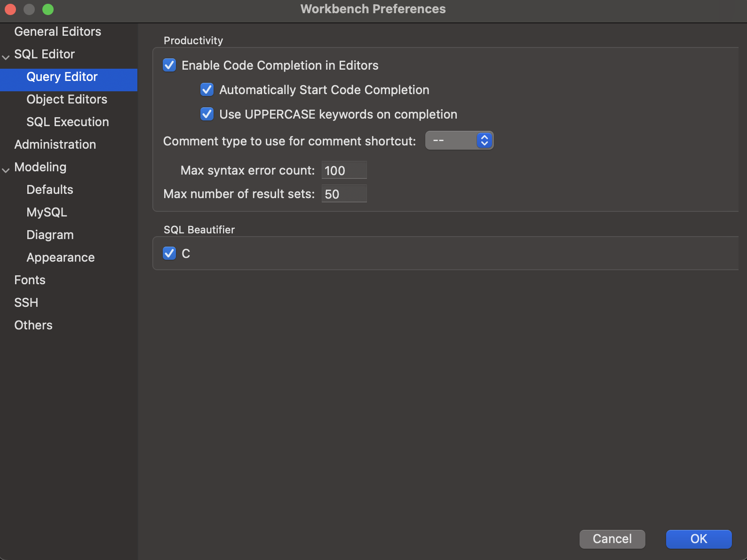747x560 pixels.
Task: Open SQL Execution preferences
Action: [x=68, y=122]
